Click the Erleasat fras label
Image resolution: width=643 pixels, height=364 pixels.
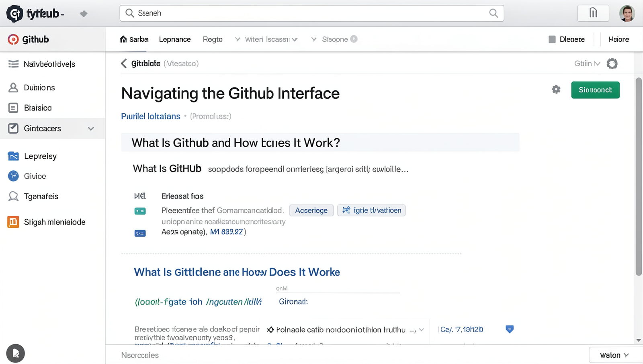(x=182, y=196)
